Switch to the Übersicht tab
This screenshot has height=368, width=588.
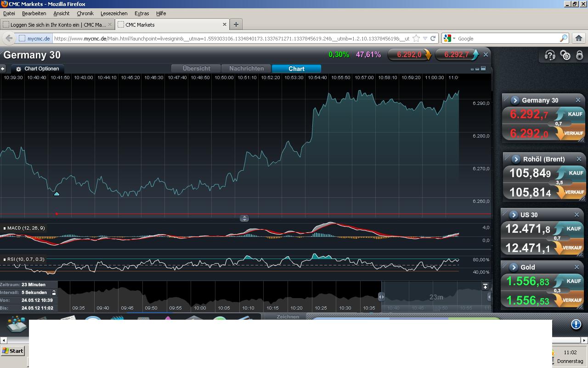(x=196, y=69)
